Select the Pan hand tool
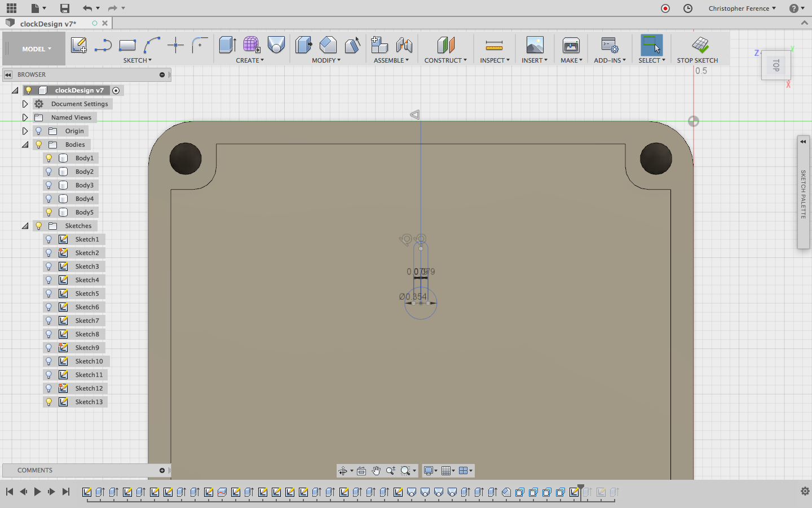The width and height of the screenshot is (812, 508). [376, 471]
